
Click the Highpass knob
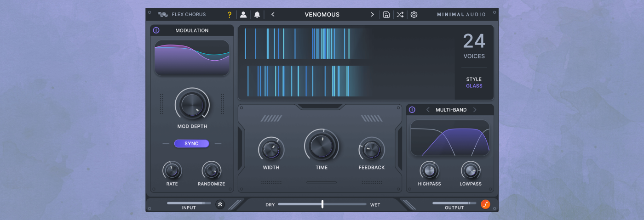[x=429, y=171]
